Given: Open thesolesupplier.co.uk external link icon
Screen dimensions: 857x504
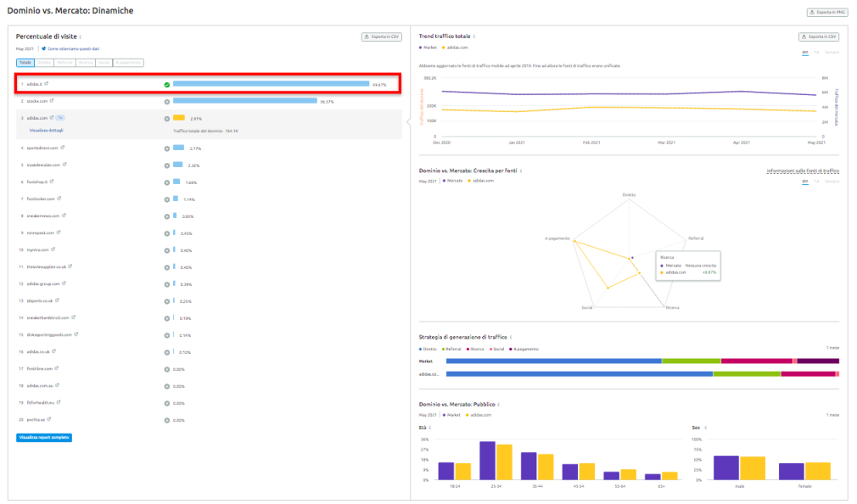Looking at the screenshot, I should click(70, 266).
